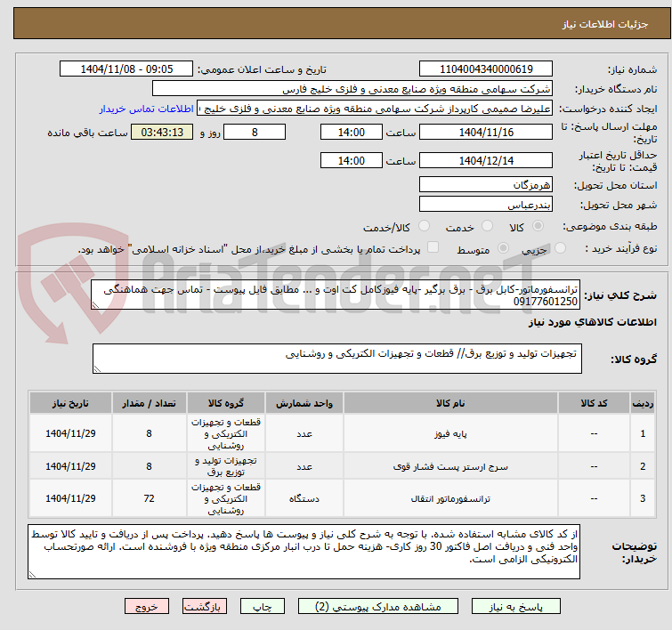The image size is (672, 630).
Task: Select the متوسط purchase type radio
Action: tap(503, 247)
